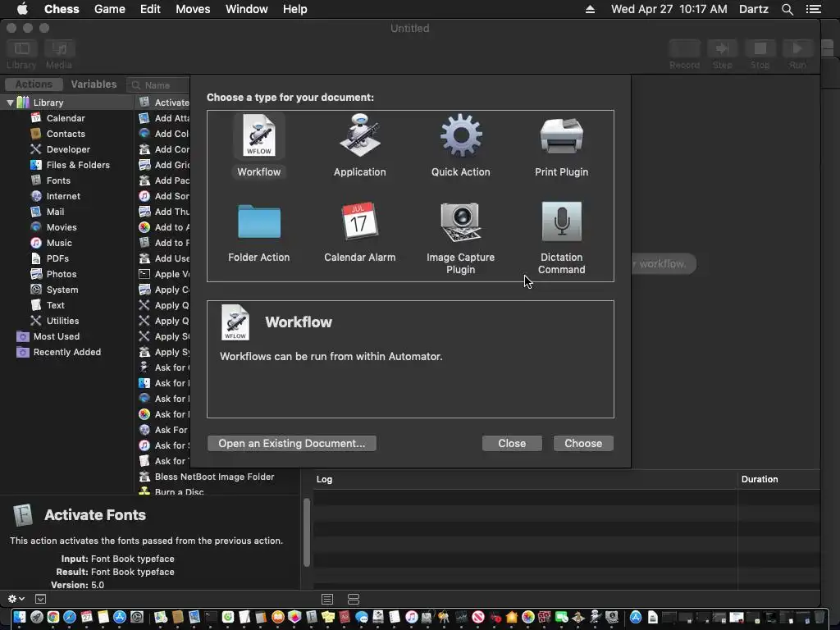Toggle the description pane hide button

[41, 598]
